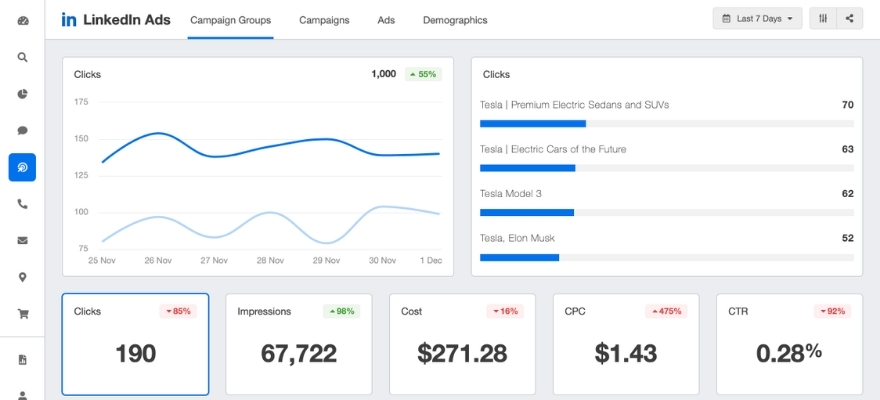Viewport: 880px width, 400px height.
Task: Open the report document sidebar icon
Action: (x=22, y=360)
